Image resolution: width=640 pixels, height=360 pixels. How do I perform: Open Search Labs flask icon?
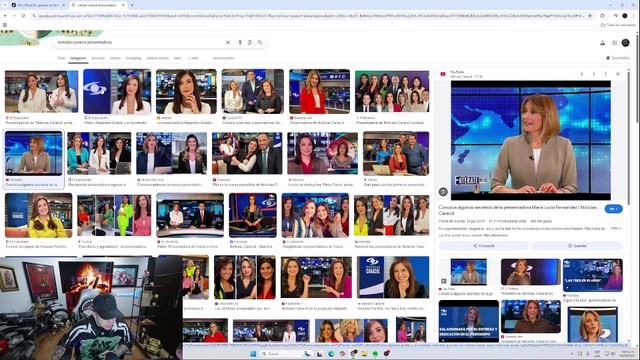602,43
